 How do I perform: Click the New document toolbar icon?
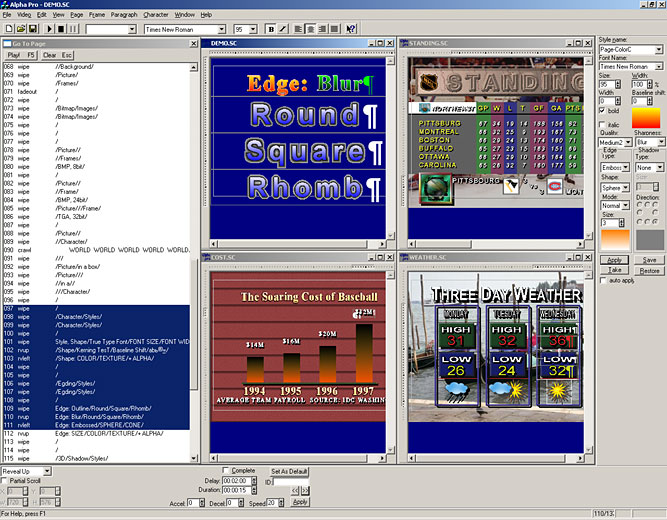pyautogui.click(x=8, y=30)
